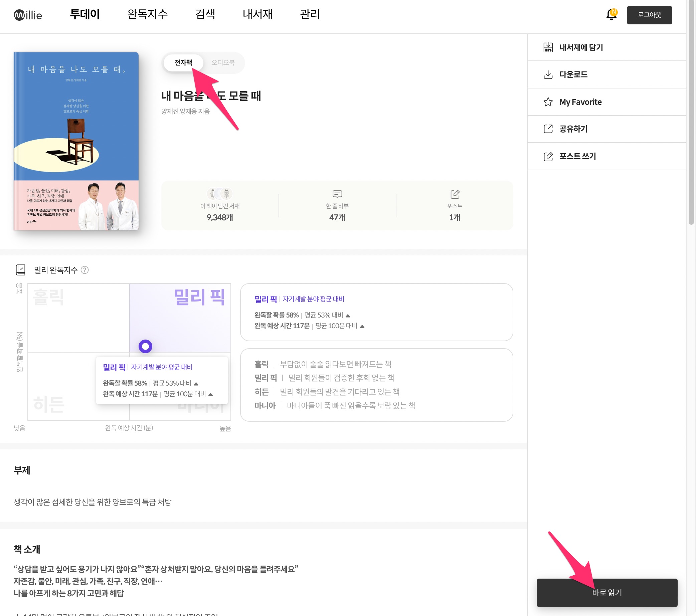Click the tooltip's triangle next to 평균 100분 대비
The image size is (696, 616).
(210, 394)
